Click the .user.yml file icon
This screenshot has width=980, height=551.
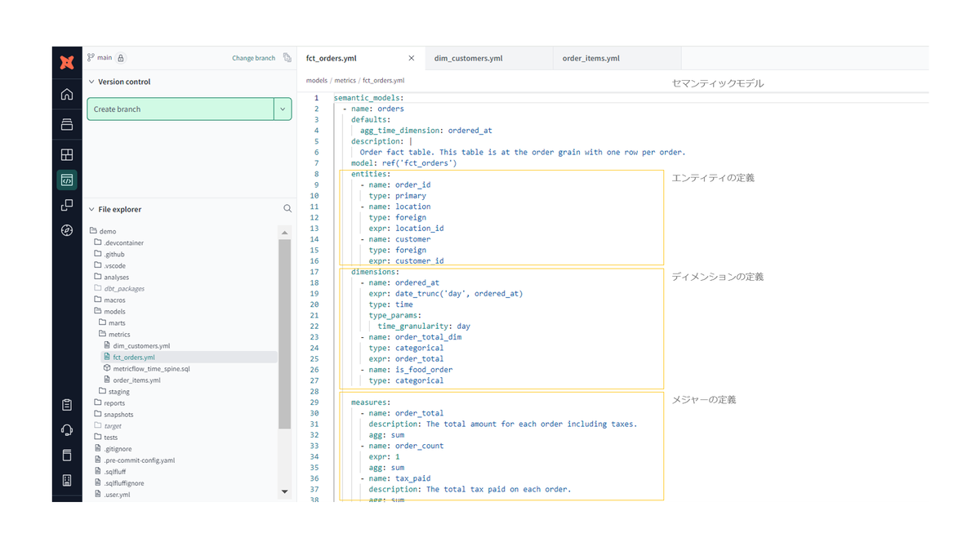click(x=98, y=495)
